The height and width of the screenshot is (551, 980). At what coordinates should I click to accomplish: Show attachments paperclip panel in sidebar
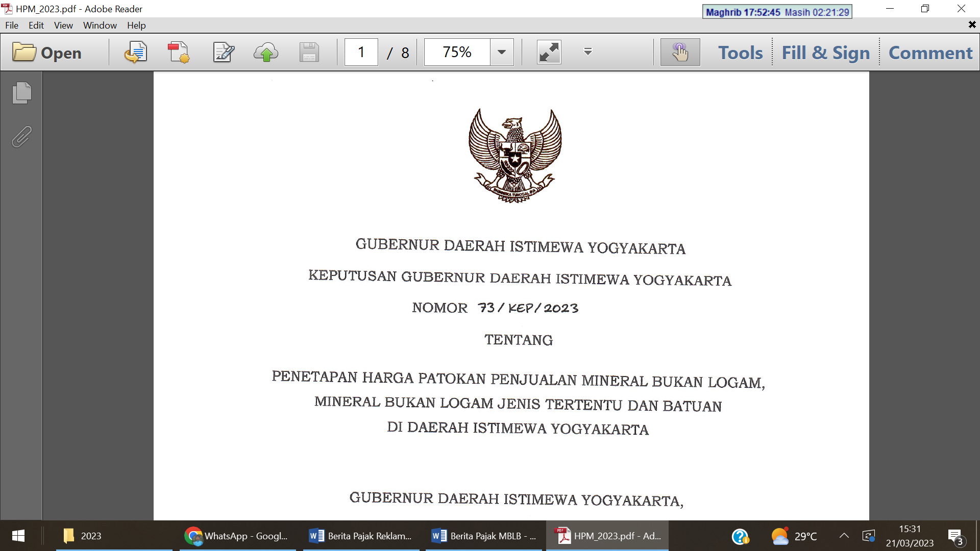click(21, 137)
